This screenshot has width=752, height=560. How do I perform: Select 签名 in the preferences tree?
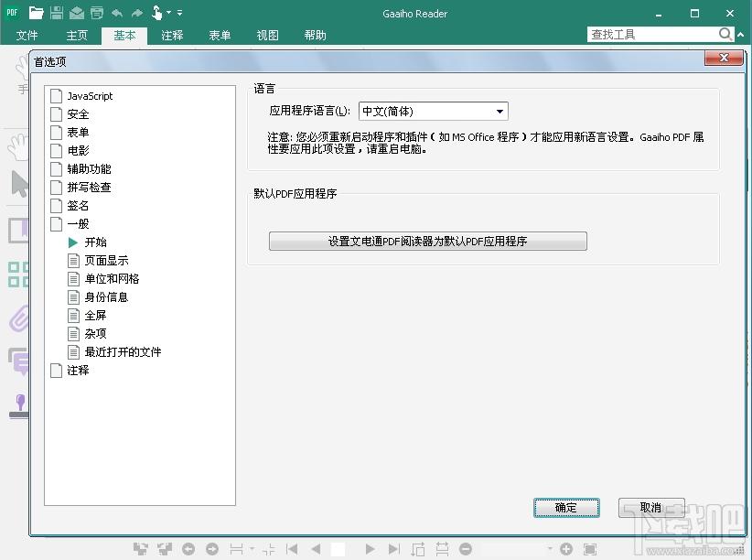coord(78,206)
